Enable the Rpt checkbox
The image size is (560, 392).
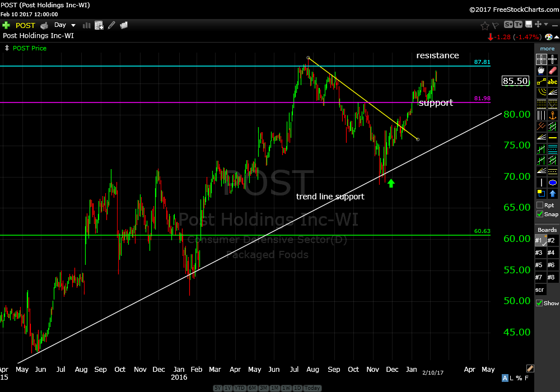[x=539, y=205]
